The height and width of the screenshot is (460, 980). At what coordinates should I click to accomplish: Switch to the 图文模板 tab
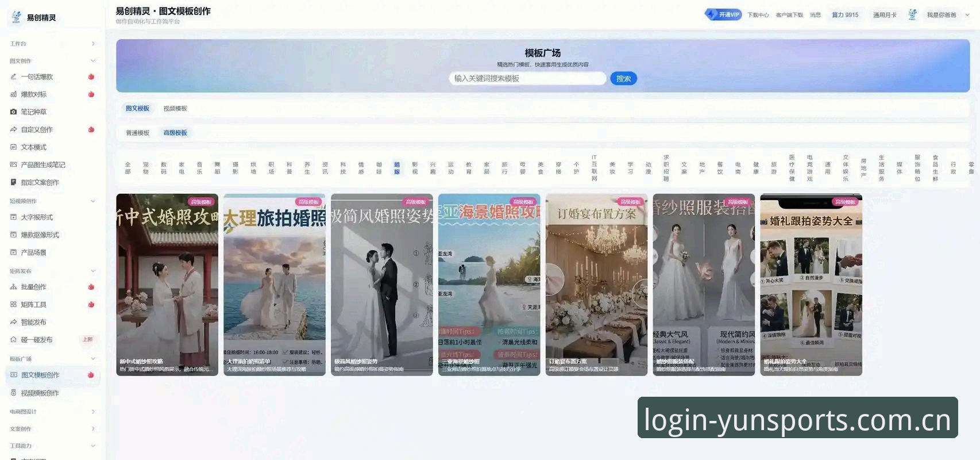tap(137, 108)
